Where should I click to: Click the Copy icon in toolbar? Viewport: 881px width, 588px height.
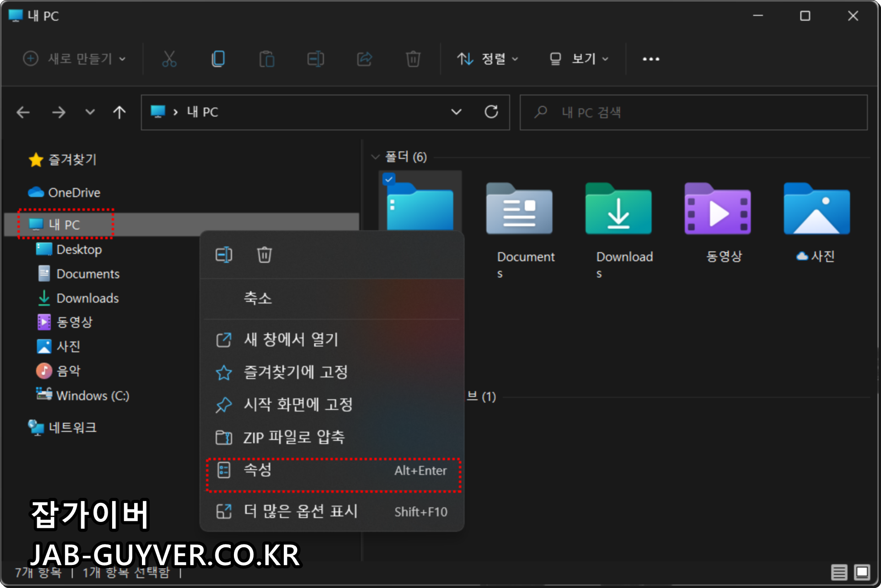tap(218, 59)
